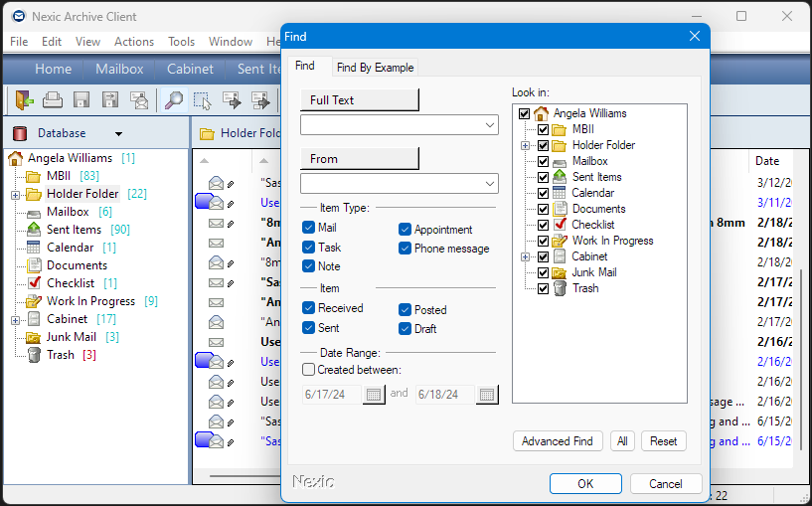Click the Print toolbar icon
The width and height of the screenshot is (812, 506).
[x=53, y=99]
